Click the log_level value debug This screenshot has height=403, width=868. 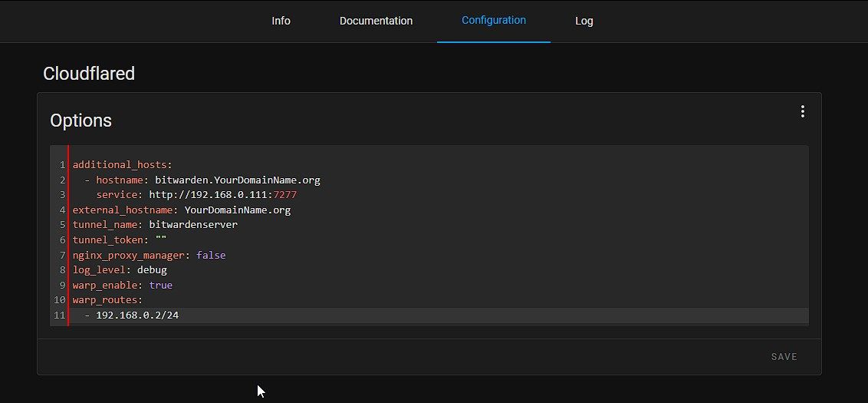(x=153, y=270)
